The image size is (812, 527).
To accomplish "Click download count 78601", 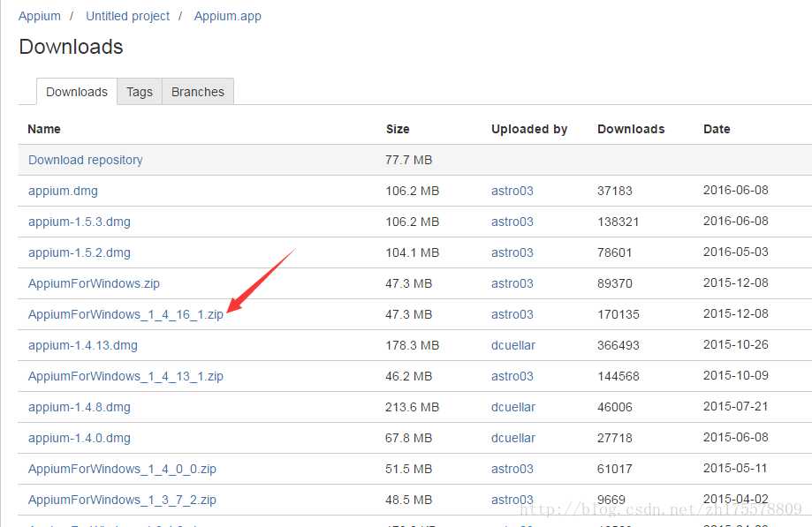I will 615,252.
